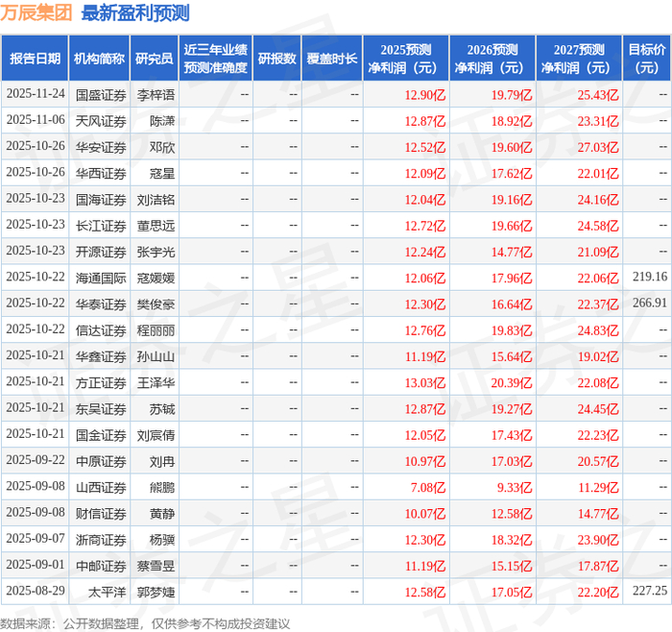Click target price 227.25
This screenshot has height=632, width=672.
(650, 591)
